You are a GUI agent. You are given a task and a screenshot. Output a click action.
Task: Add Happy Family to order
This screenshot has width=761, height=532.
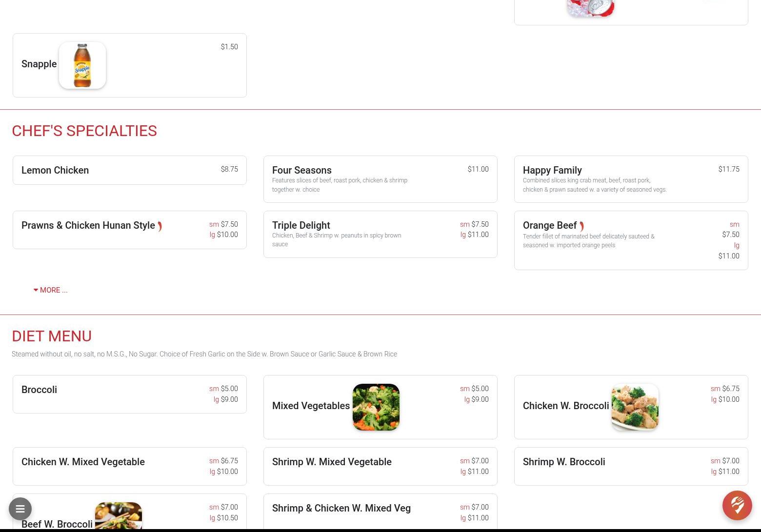(631, 179)
